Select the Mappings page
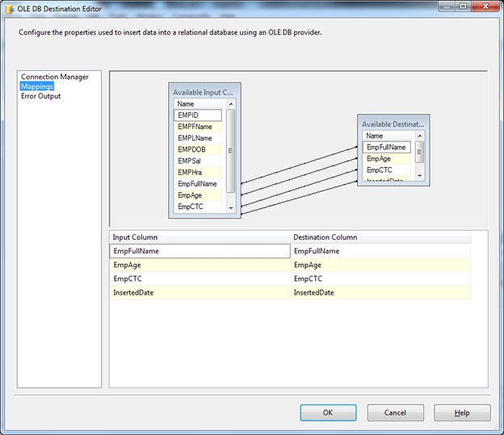This screenshot has width=504, height=435. coord(37,86)
